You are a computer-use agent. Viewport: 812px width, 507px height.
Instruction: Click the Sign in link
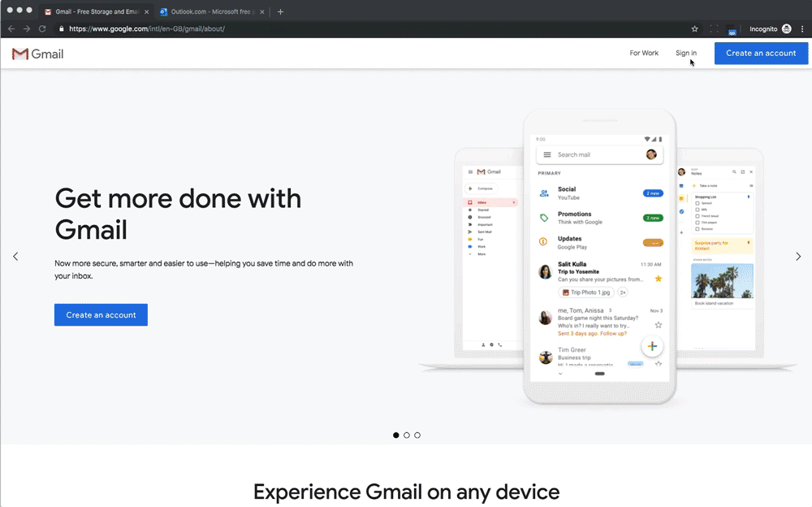(x=685, y=53)
